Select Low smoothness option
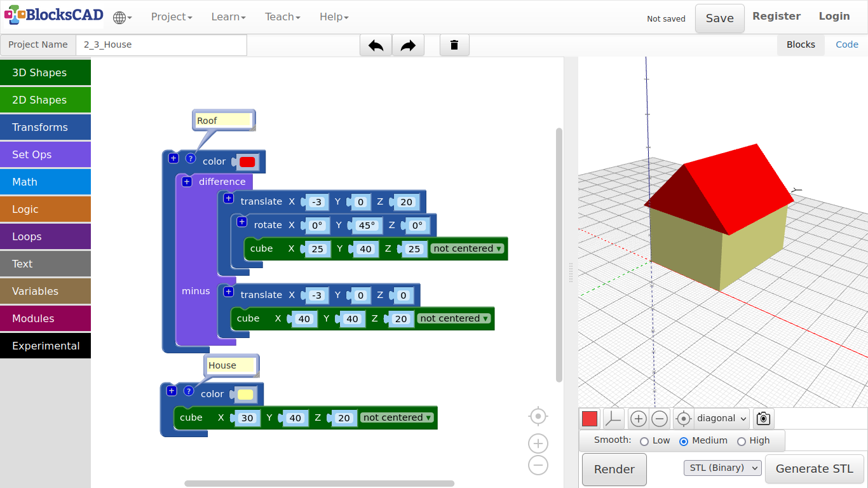This screenshot has height=488, width=868. click(x=644, y=441)
